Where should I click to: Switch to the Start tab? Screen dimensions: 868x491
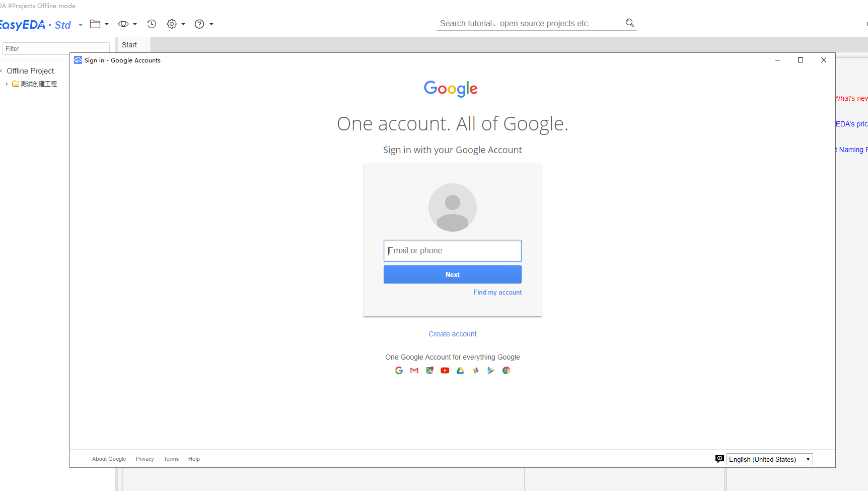pos(129,45)
